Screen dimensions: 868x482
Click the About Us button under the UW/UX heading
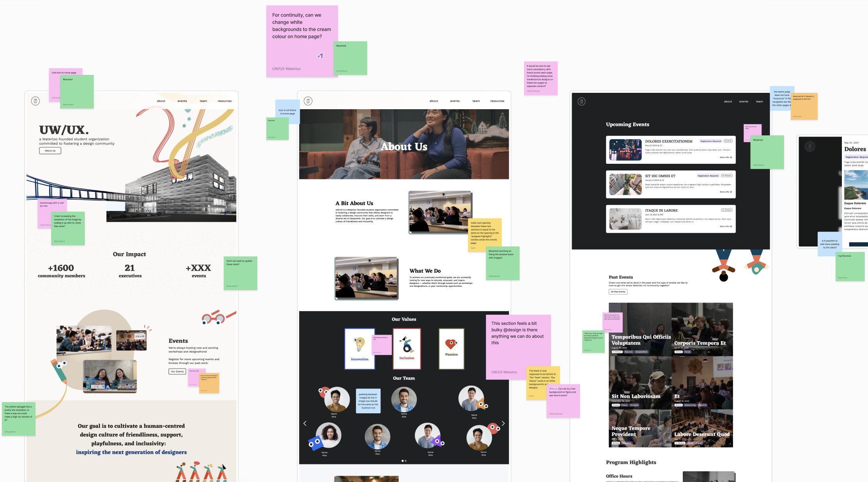coord(50,151)
